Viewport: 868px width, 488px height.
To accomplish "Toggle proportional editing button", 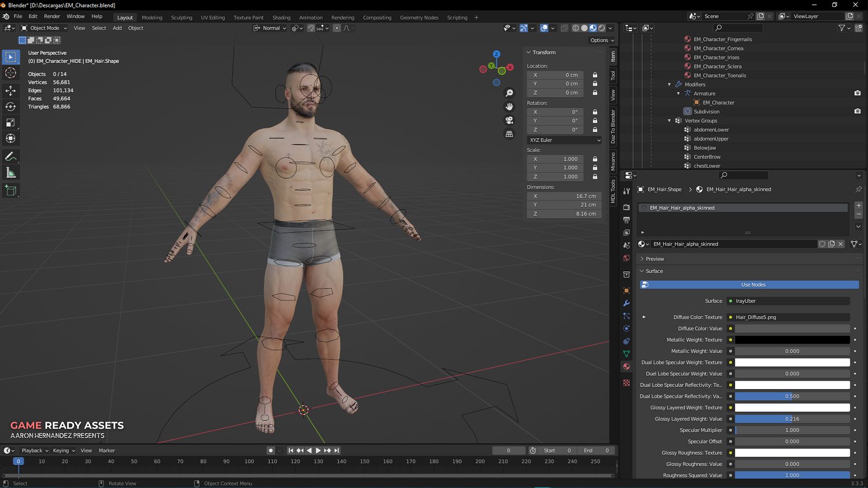I will tap(337, 28).
